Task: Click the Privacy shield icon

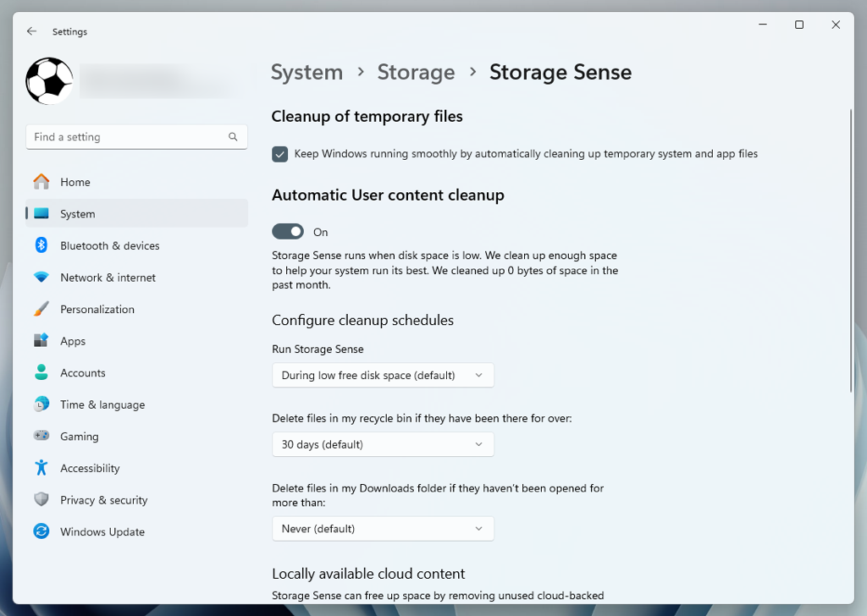Action: tap(41, 499)
